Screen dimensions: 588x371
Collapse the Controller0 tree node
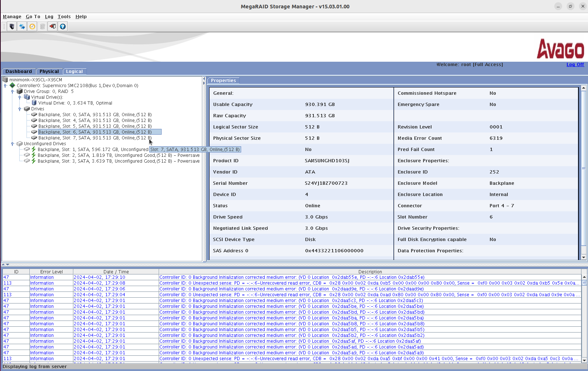[x=5, y=86]
